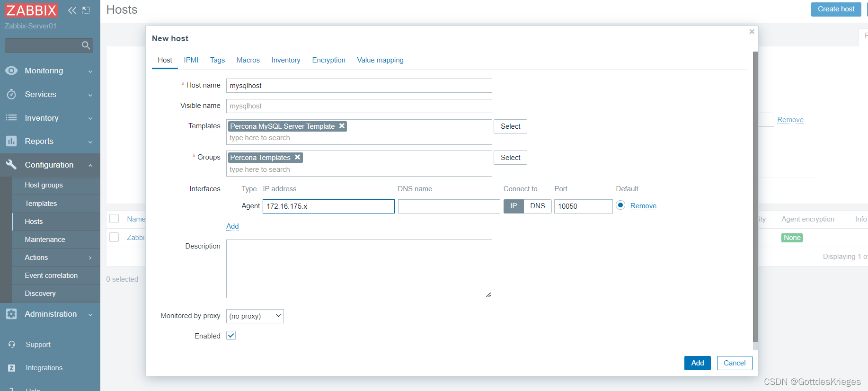Click the Create host button
The height and width of the screenshot is (391, 868).
pos(836,9)
